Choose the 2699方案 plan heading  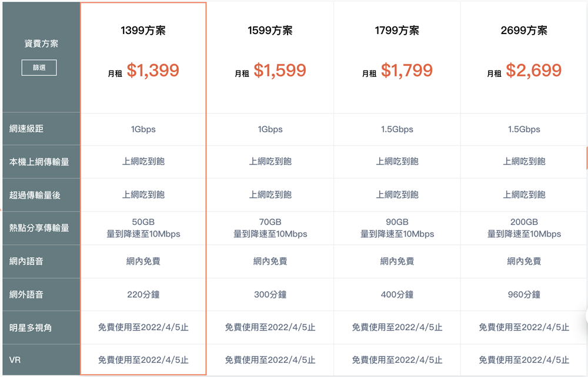[524, 31]
